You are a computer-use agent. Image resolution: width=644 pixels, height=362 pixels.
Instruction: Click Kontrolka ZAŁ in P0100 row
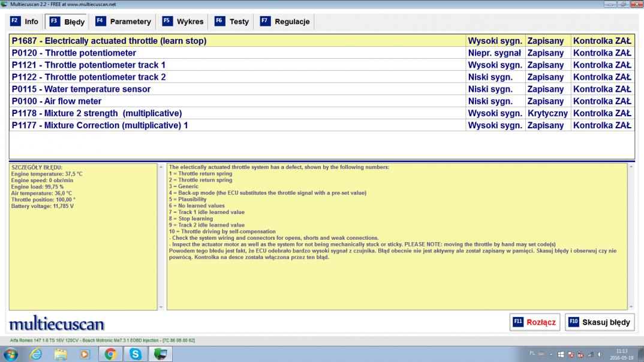coord(602,101)
